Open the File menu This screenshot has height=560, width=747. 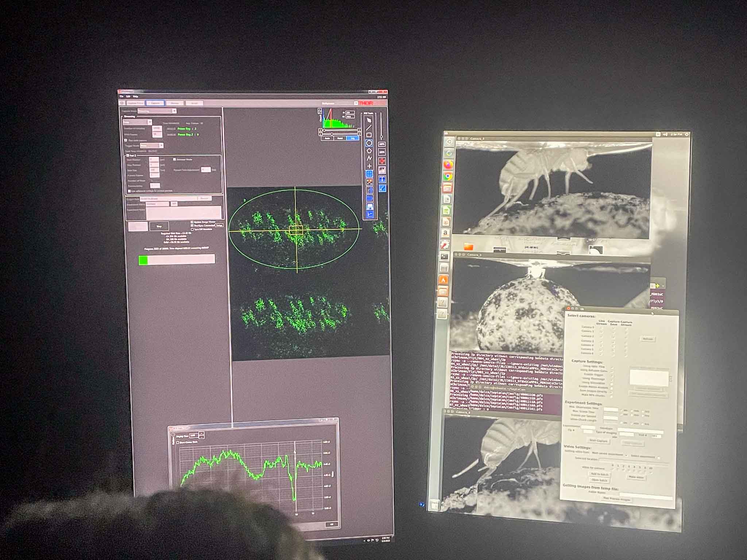pos(122,97)
